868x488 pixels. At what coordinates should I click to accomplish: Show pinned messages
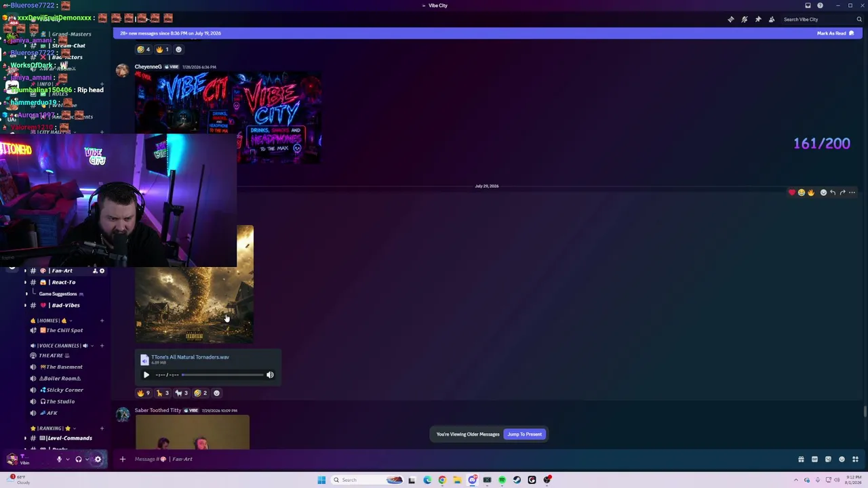[758, 19]
